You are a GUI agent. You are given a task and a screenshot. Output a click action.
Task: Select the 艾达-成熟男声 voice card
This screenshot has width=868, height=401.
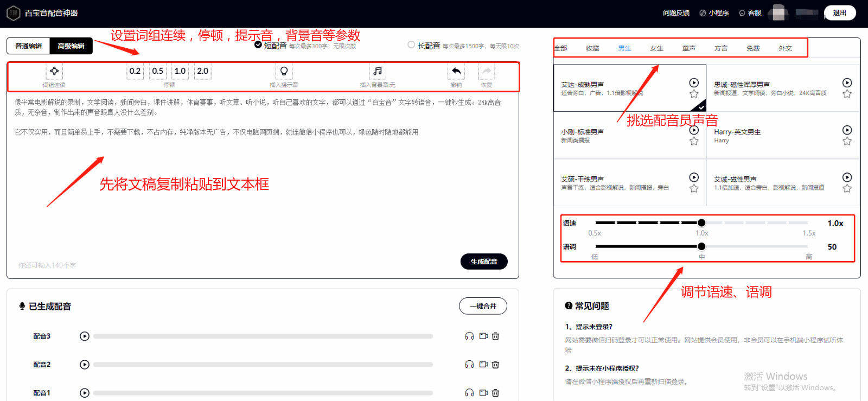pyautogui.click(x=630, y=88)
